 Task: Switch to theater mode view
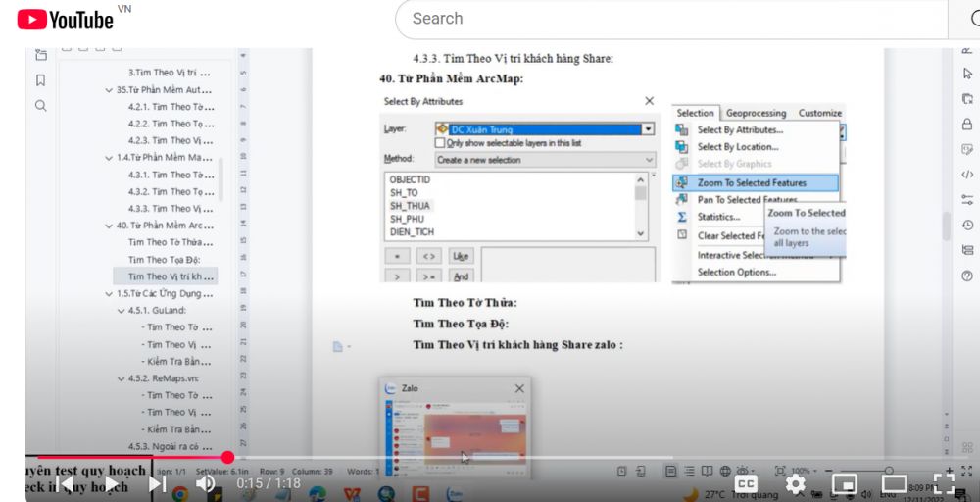pos(894,483)
